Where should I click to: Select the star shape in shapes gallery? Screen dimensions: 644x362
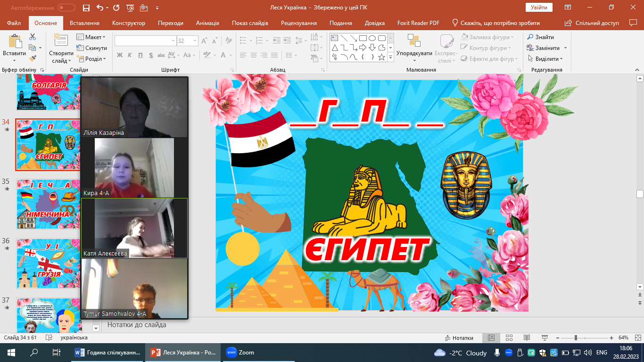tap(381, 57)
